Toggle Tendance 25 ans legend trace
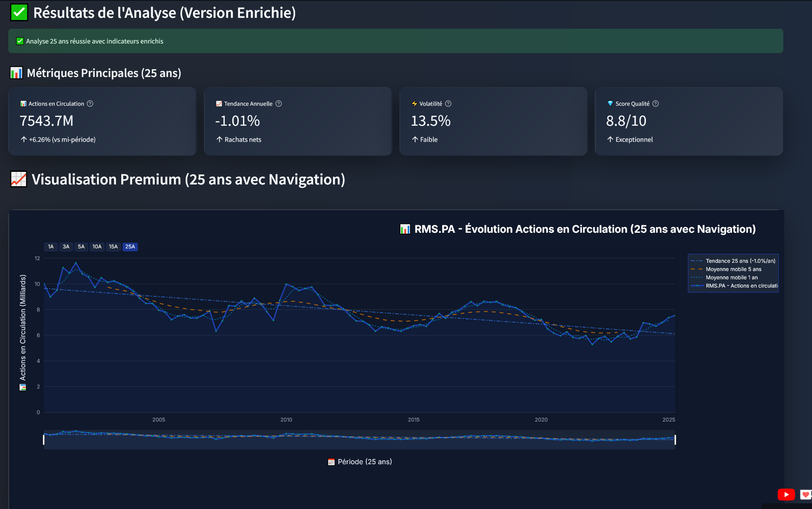812x509 pixels. point(740,261)
